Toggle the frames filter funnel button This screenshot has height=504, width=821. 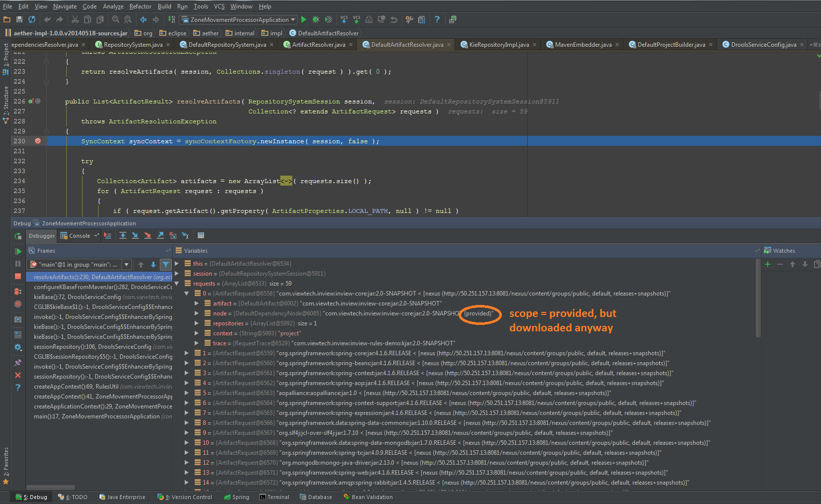[166, 265]
